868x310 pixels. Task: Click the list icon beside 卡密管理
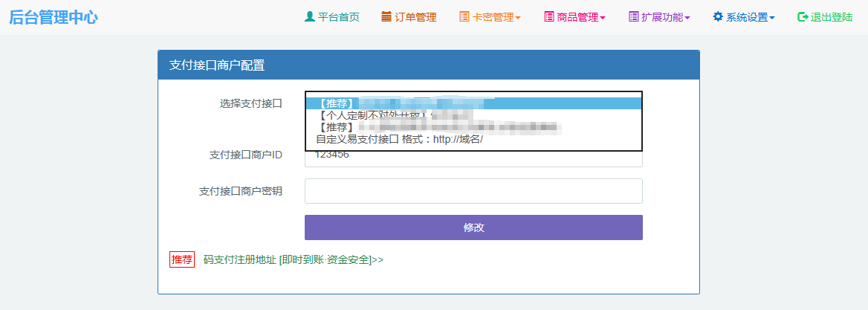pyautogui.click(x=464, y=16)
